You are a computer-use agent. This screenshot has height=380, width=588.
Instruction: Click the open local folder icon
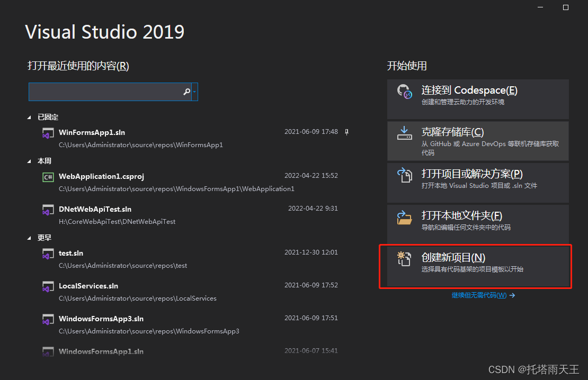pos(405,218)
